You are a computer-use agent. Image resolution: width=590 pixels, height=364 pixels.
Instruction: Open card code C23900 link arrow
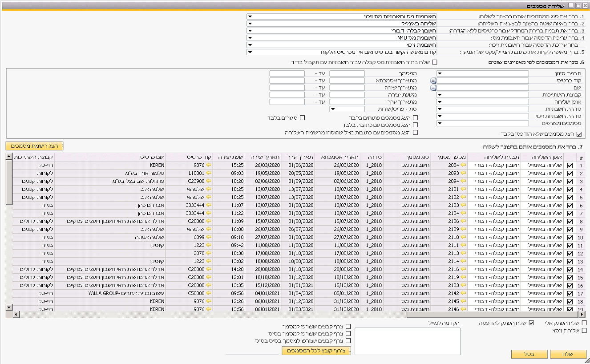[209, 181]
